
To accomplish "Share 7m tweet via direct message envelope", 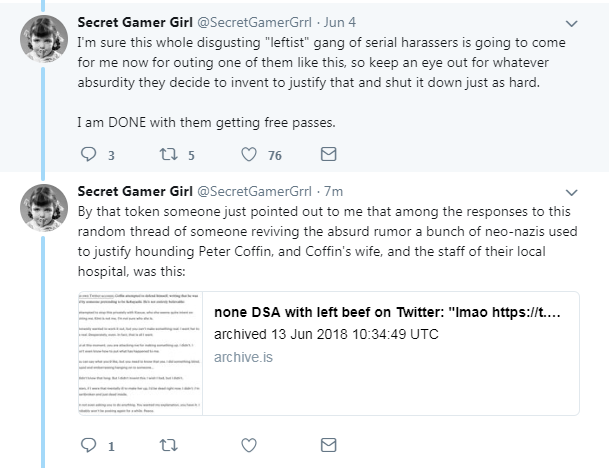I will [329, 445].
